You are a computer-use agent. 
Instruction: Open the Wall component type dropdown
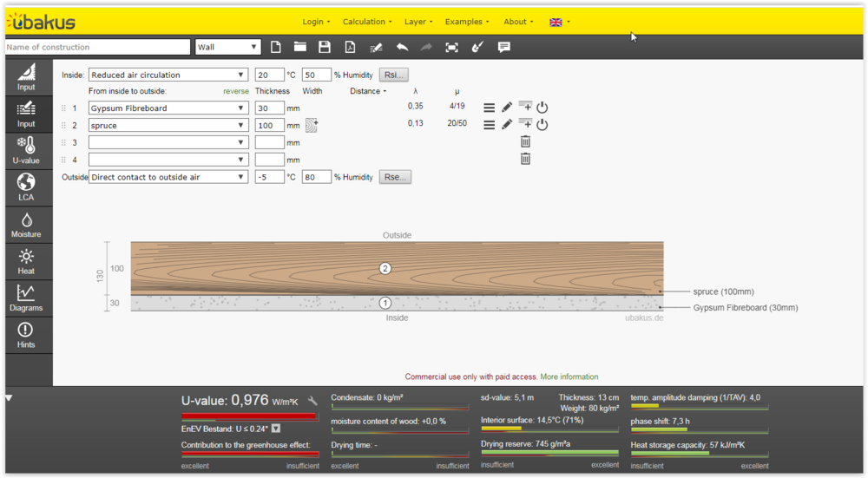(227, 47)
